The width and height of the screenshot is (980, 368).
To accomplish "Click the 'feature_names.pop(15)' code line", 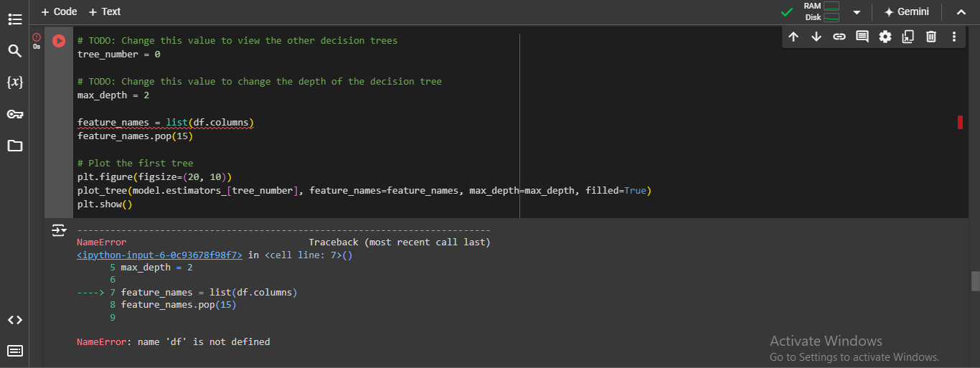I will point(135,136).
